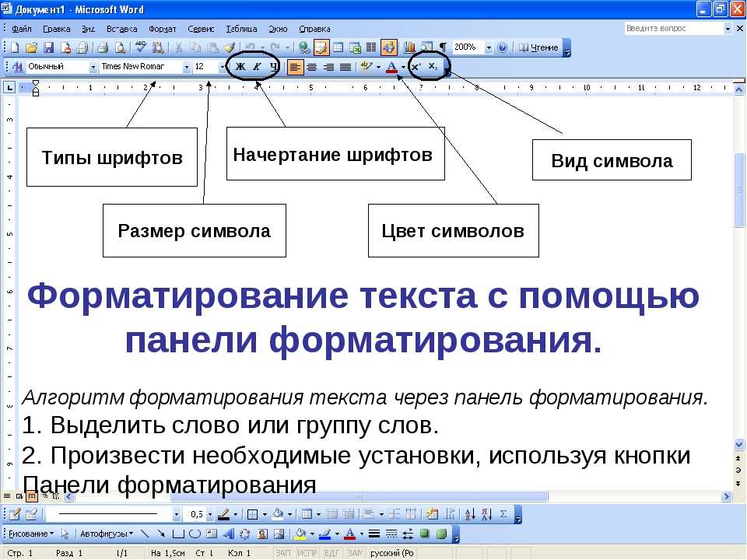Open highlight color dropdown arrow

point(379,67)
